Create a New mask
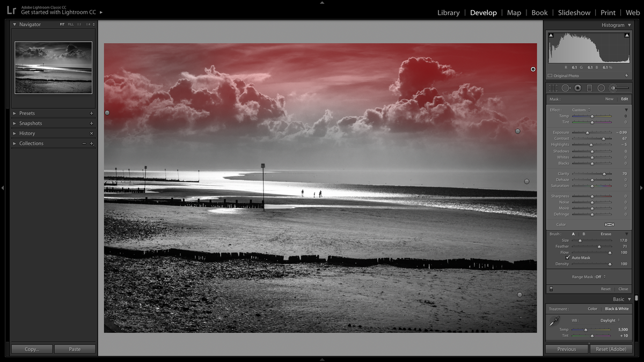The width and height of the screenshot is (644, 362). [x=609, y=99]
